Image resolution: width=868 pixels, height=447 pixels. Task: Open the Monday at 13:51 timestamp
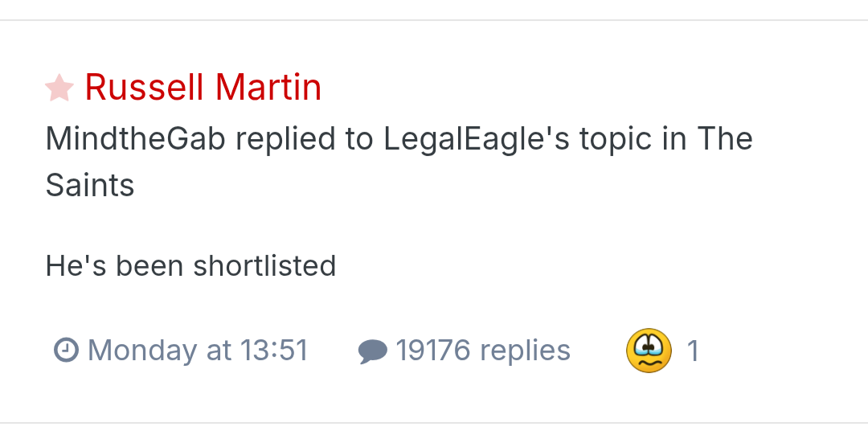click(197, 351)
